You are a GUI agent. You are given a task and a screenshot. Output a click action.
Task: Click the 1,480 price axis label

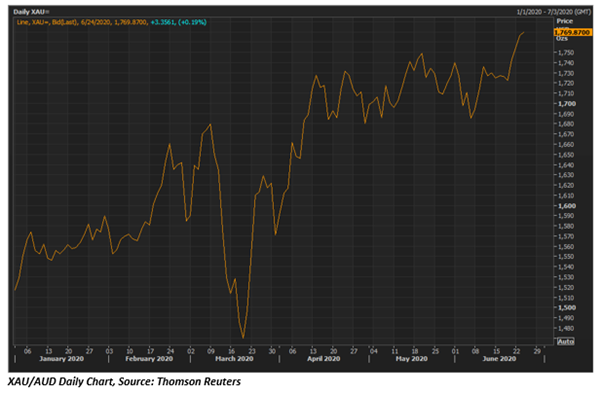[x=567, y=328]
